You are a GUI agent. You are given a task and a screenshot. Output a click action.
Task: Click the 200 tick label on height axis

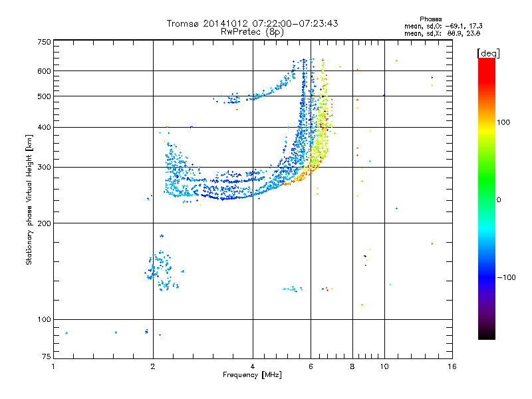[44, 223]
